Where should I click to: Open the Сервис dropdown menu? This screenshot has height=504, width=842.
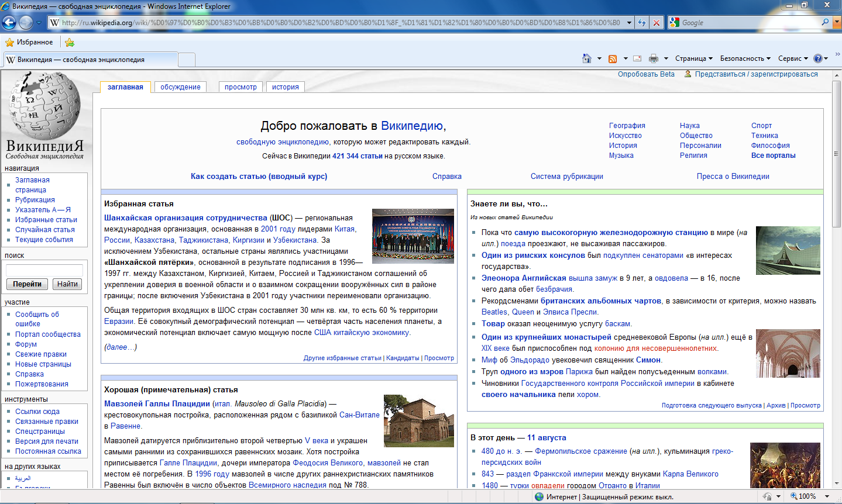click(793, 58)
